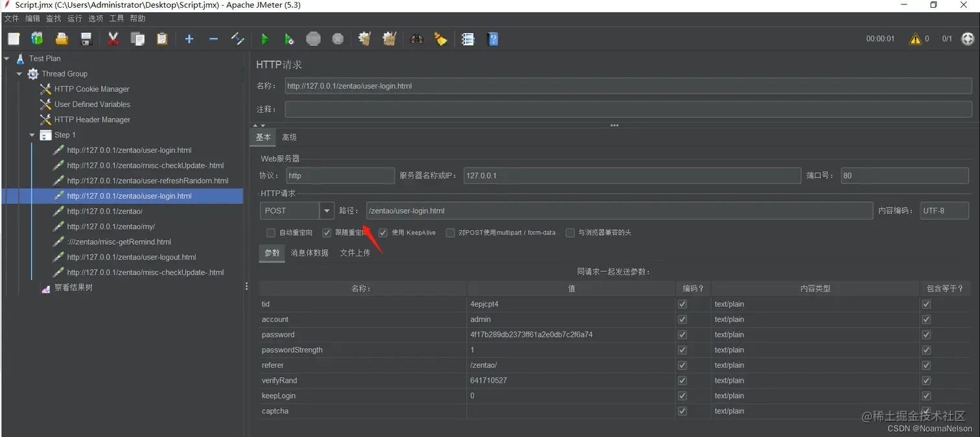The width and height of the screenshot is (980, 437).
Task: Open the 文件 menu
Action: coord(12,19)
